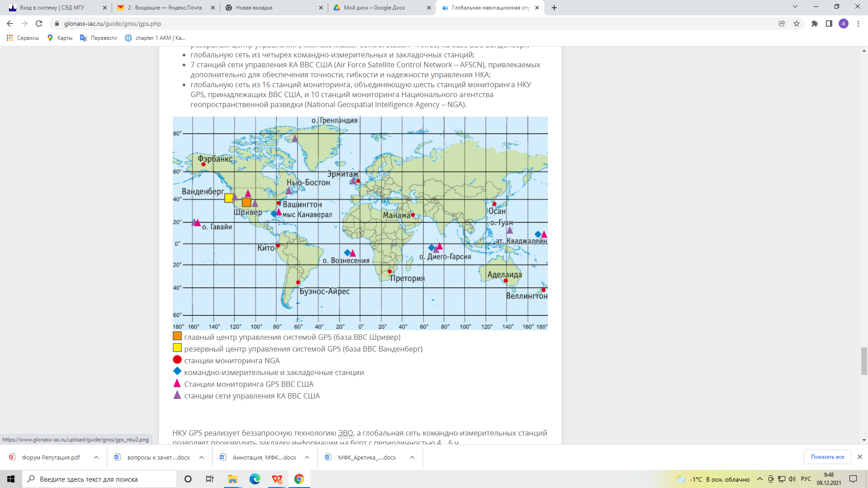
Task: Open the volume control in system tray
Action: click(x=792, y=479)
